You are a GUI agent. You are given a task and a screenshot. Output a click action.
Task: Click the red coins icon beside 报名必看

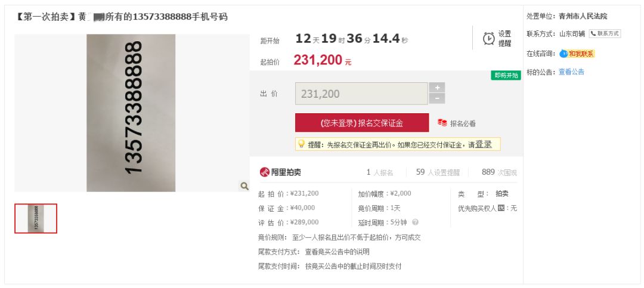[442, 123]
